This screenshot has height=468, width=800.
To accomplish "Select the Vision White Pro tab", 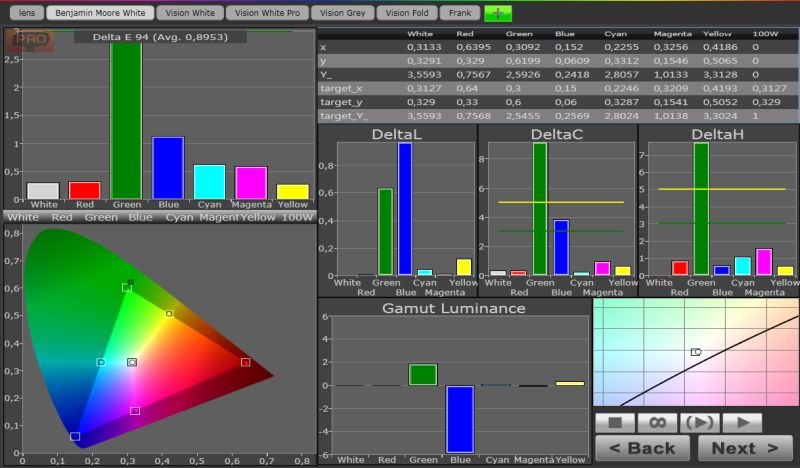I will [266, 13].
